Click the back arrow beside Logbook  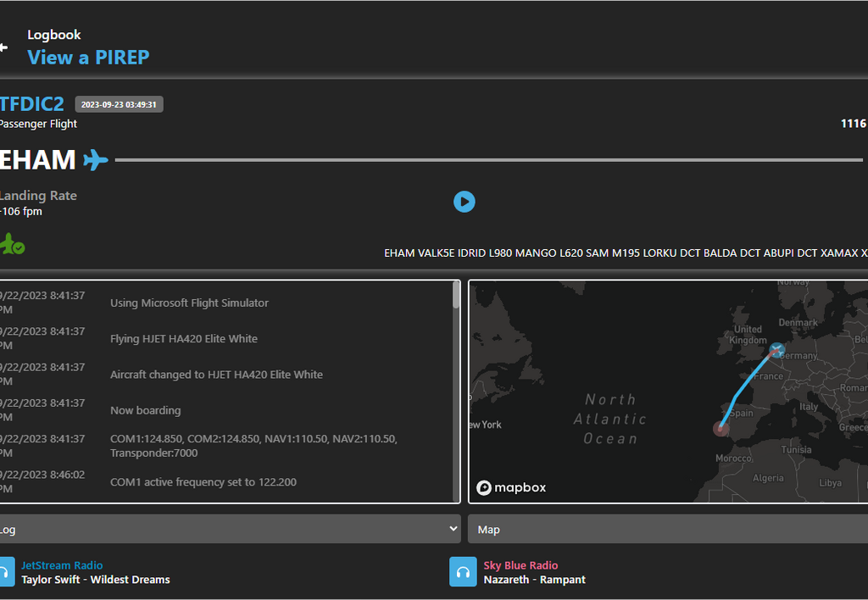click(4, 47)
